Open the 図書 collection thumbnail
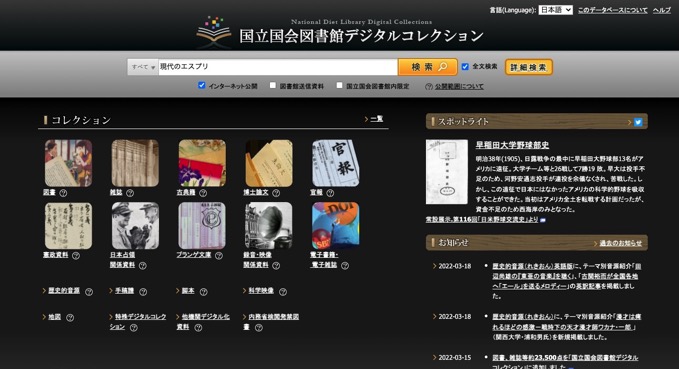 [68, 163]
